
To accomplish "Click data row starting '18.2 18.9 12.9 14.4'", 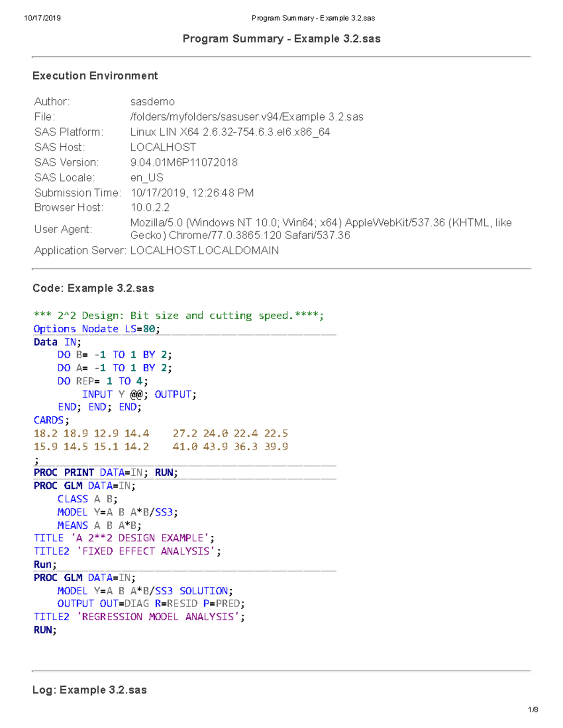I will pyautogui.click(x=161, y=434).
